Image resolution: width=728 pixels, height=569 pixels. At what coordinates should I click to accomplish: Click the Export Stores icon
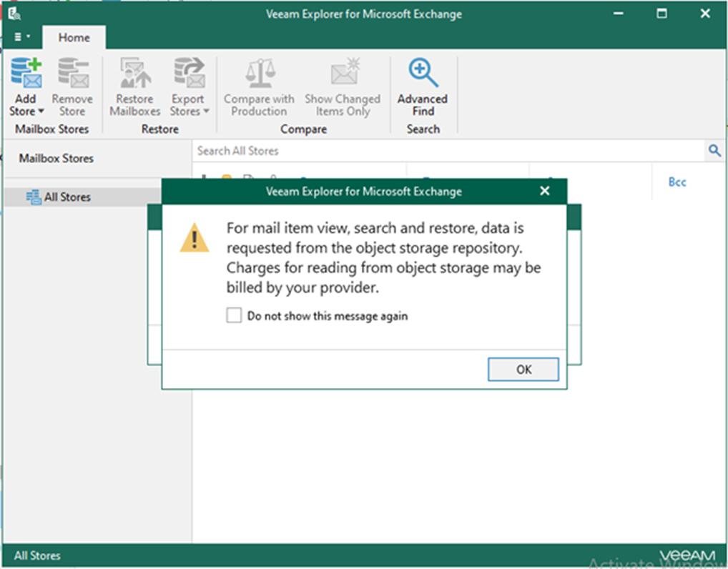point(189,72)
